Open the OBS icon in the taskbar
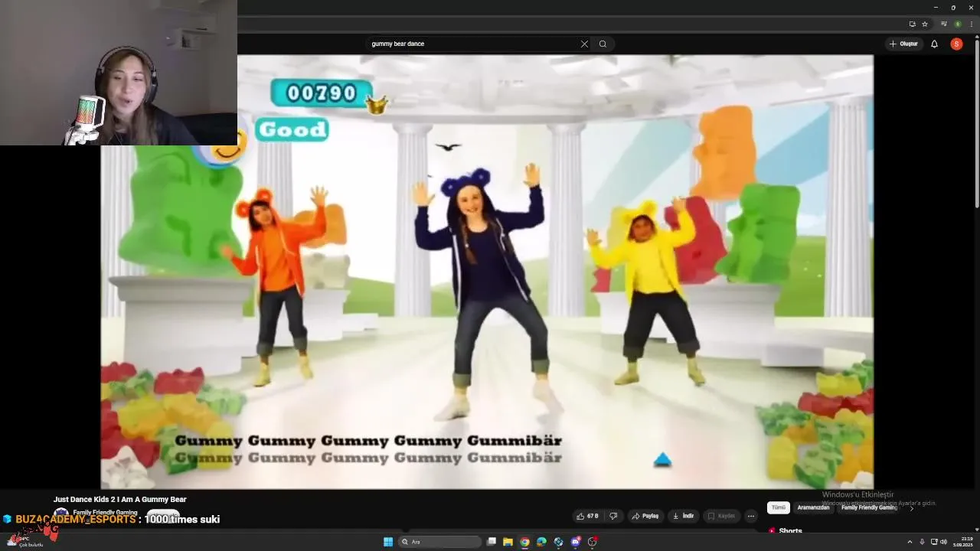This screenshot has width=980, height=551. 592,542
